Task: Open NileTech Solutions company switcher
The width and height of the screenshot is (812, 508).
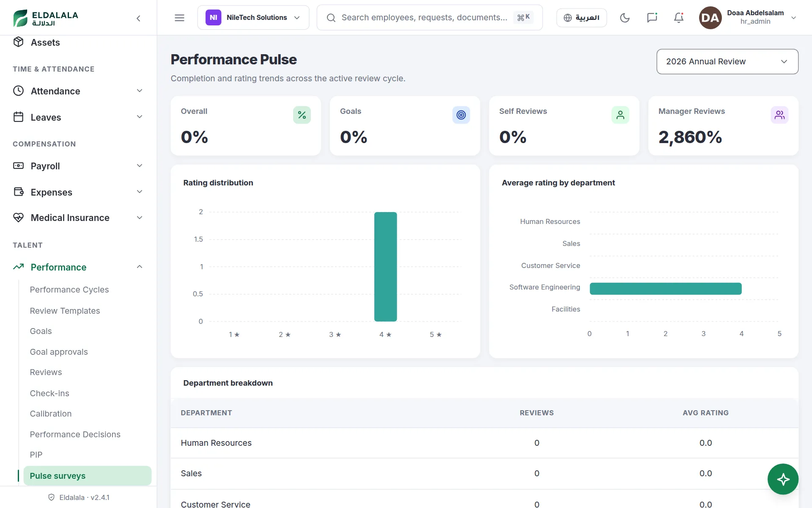Action: pyautogui.click(x=253, y=18)
